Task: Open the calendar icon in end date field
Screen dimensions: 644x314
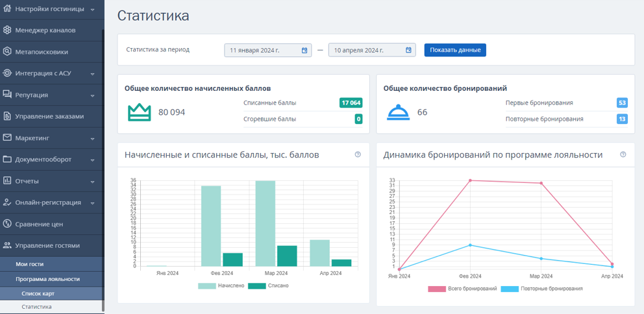Action: point(408,50)
